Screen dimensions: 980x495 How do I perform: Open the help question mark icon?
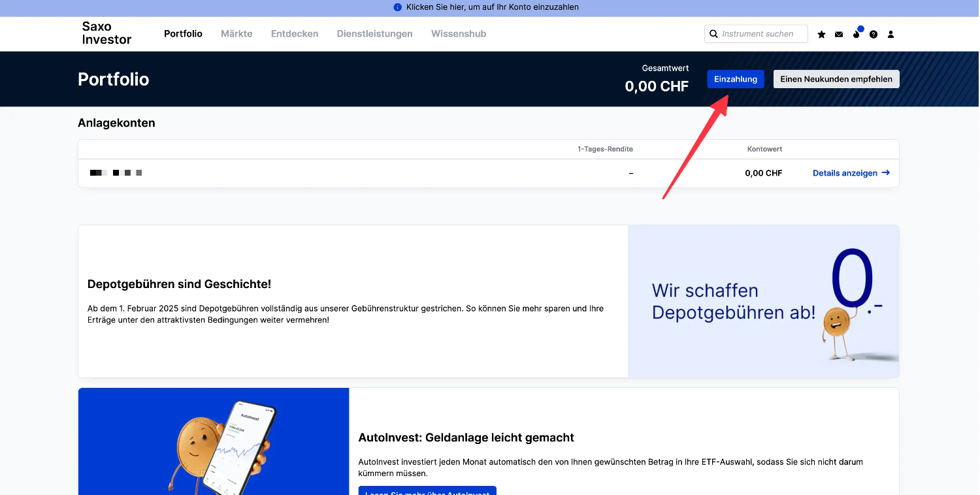pyautogui.click(x=874, y=34)
